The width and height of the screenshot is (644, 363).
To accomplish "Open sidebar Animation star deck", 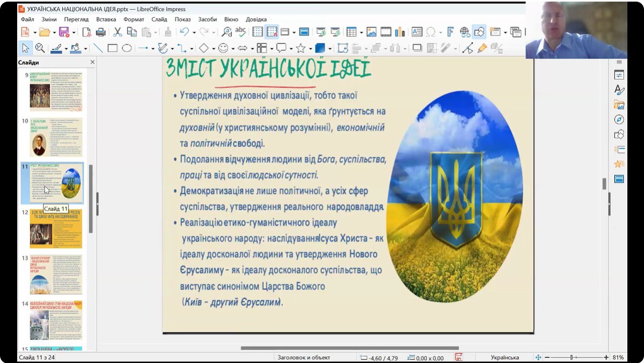I will click(619, 164).
